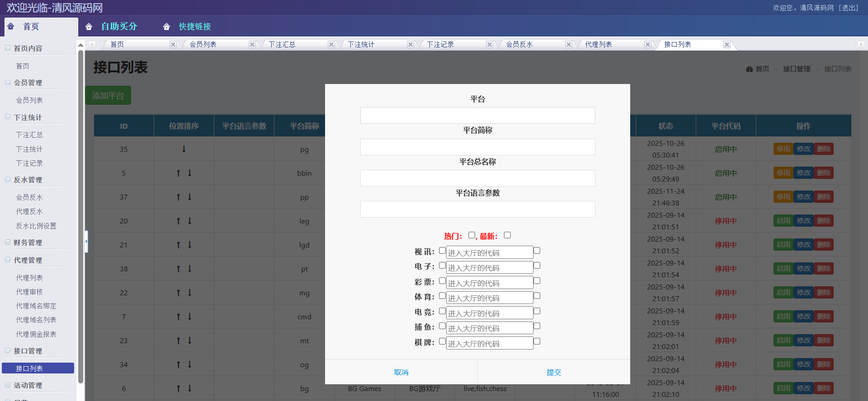Click the house icon next to 自助买分

[89, 27]
